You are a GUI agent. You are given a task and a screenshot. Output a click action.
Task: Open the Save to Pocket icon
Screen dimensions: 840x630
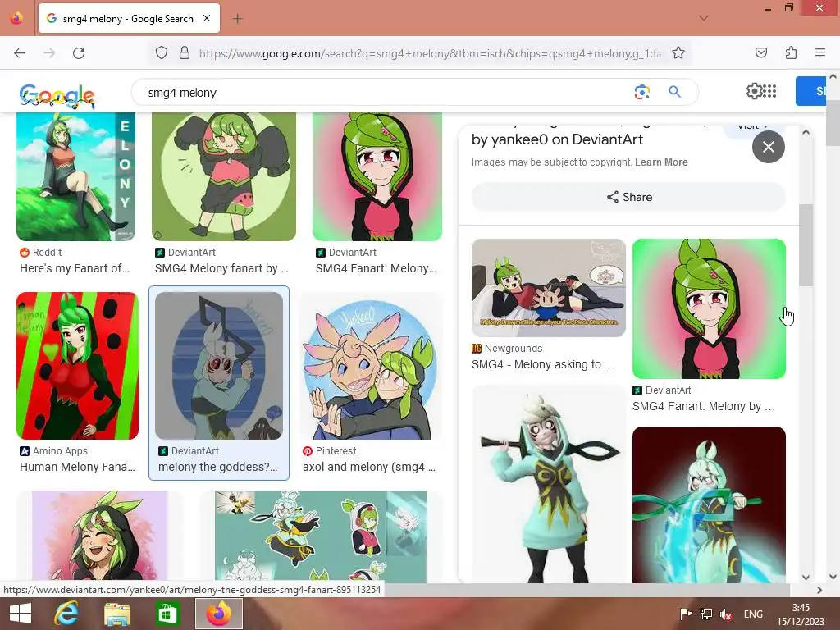tap(760, 52)
